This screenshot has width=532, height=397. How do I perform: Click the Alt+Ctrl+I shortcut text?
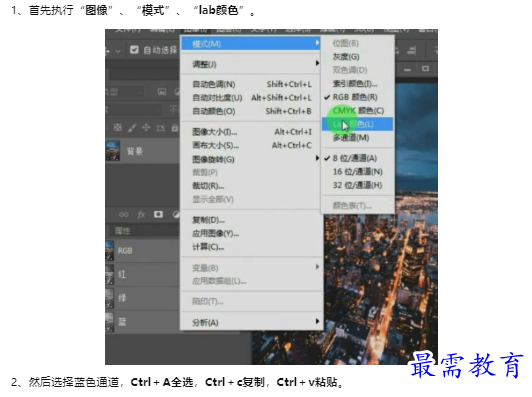[293, 132]
